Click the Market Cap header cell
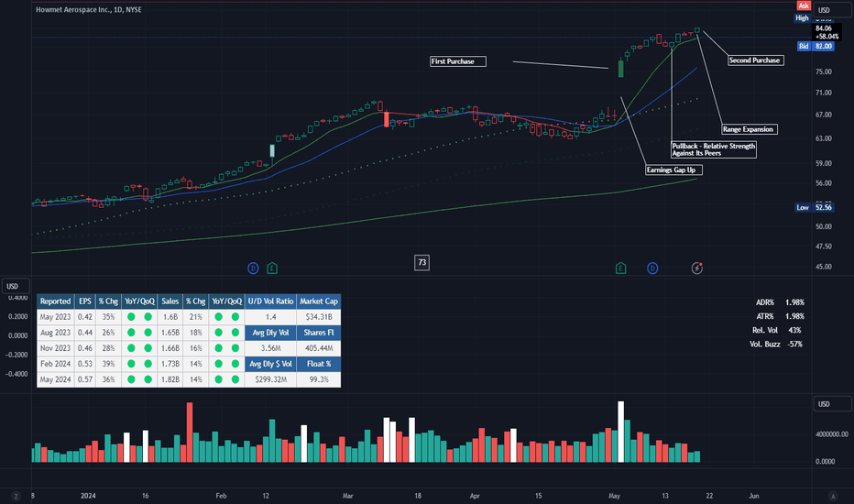854x504 pixels. click(x=319, y=301)
